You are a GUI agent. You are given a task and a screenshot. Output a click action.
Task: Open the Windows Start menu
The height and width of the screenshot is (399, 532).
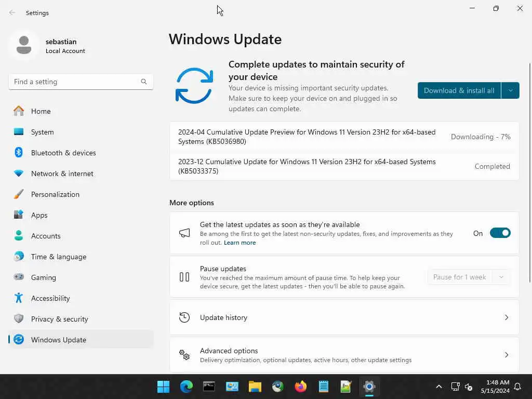point(163,387)
